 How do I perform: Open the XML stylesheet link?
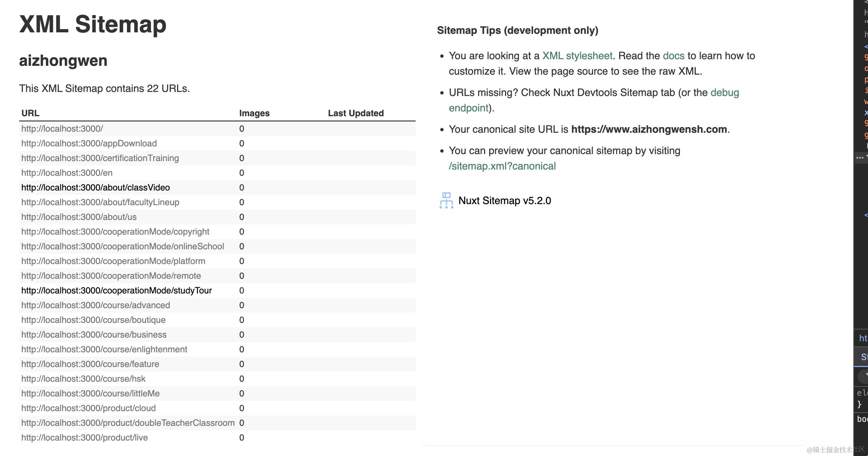click(577, 56)
